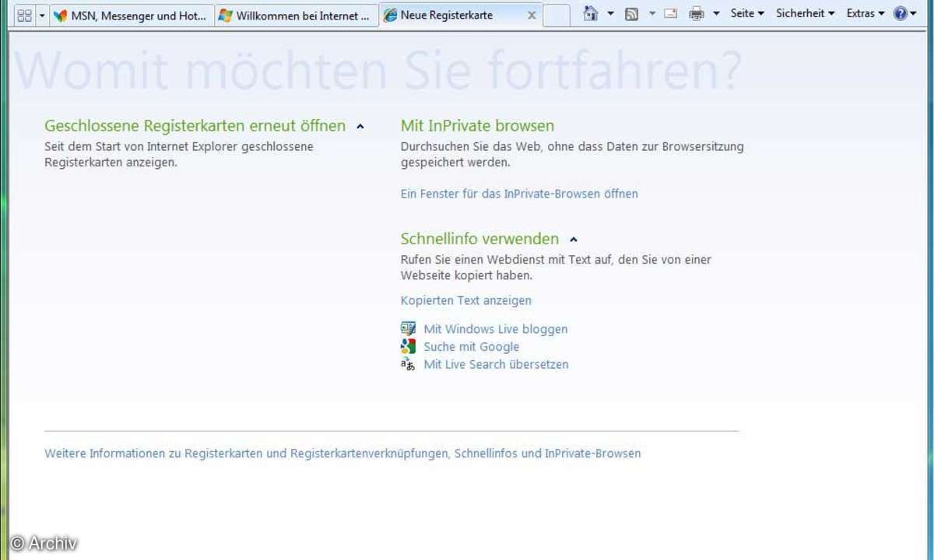Expand the feeds dropdown arrow

652,13
